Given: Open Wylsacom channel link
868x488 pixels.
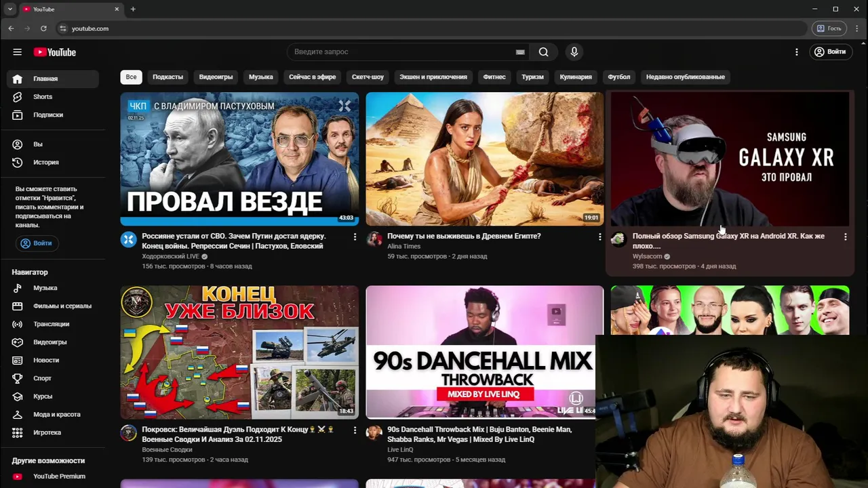Looking at the screenshot, I should click(x=647, y=256).
